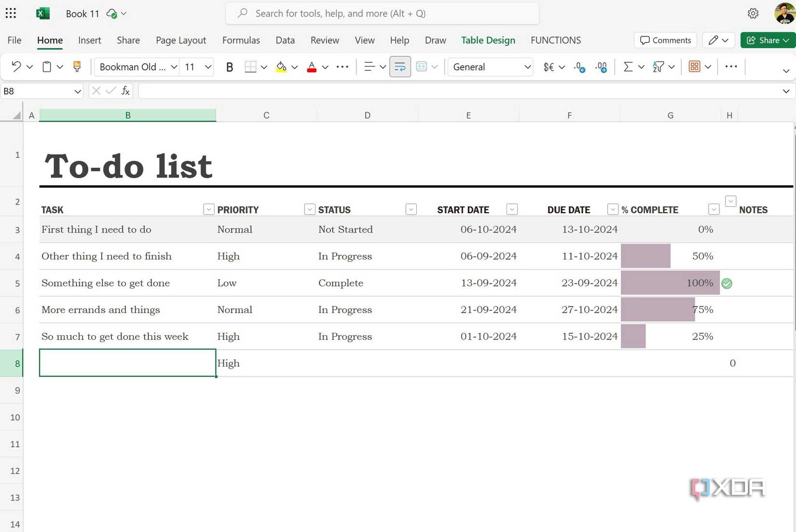Select the Format Painter icon
Screen dimensions: 796x532
point(77,67)
